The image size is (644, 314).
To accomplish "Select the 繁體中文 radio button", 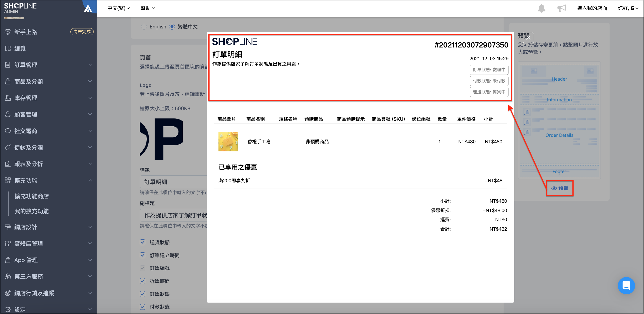I will coord(172,27).
